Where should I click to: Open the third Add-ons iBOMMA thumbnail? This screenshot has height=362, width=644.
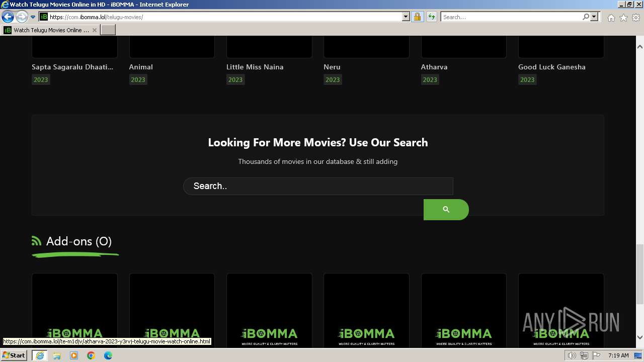[x=269, y=310]
